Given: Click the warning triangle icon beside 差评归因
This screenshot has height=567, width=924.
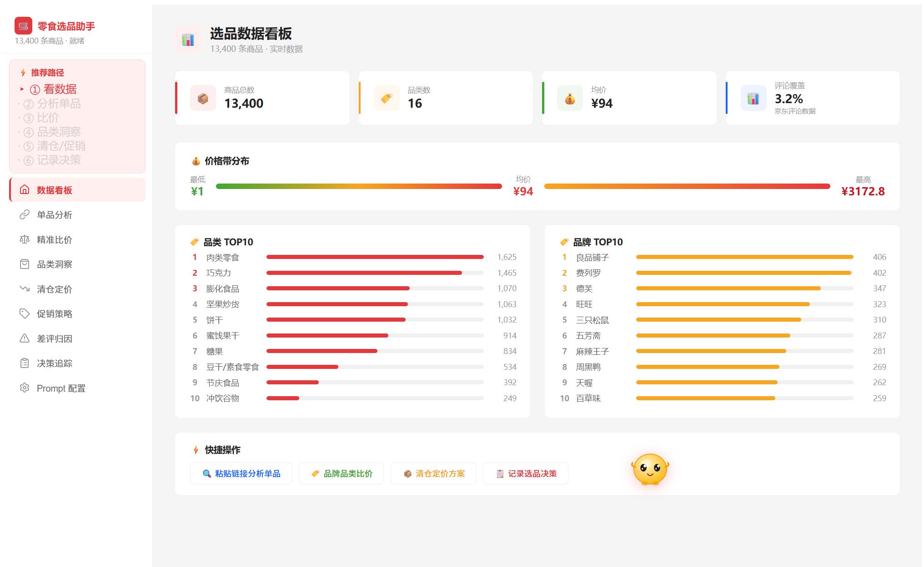Looking at the screenshot, I should 25,338.
